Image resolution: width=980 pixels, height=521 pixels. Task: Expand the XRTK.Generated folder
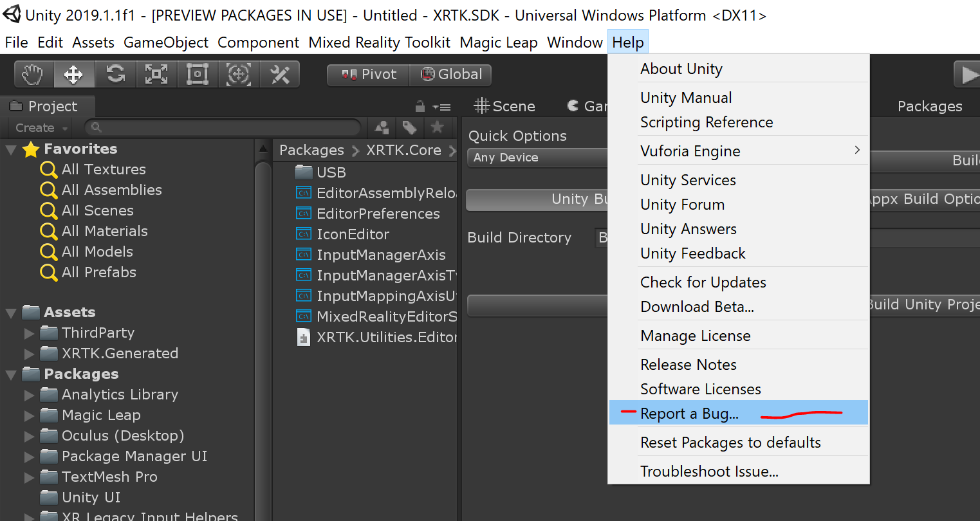[x=29, y=354]
